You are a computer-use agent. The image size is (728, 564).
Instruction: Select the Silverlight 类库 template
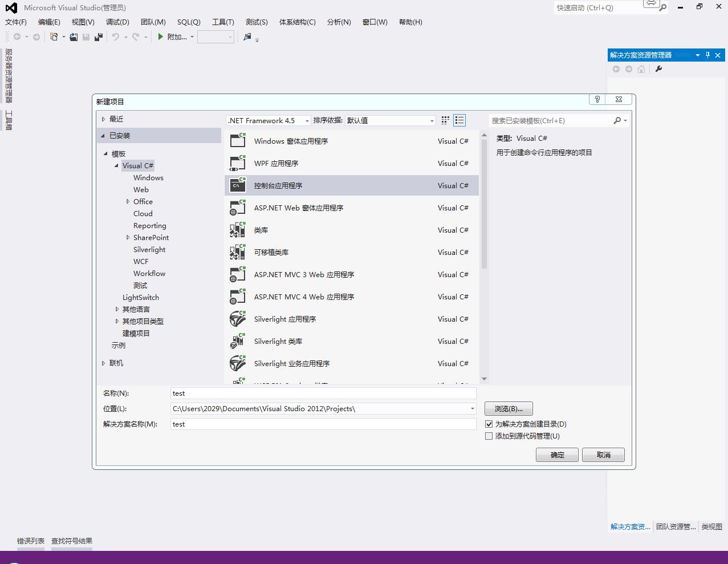click(352, 341)
